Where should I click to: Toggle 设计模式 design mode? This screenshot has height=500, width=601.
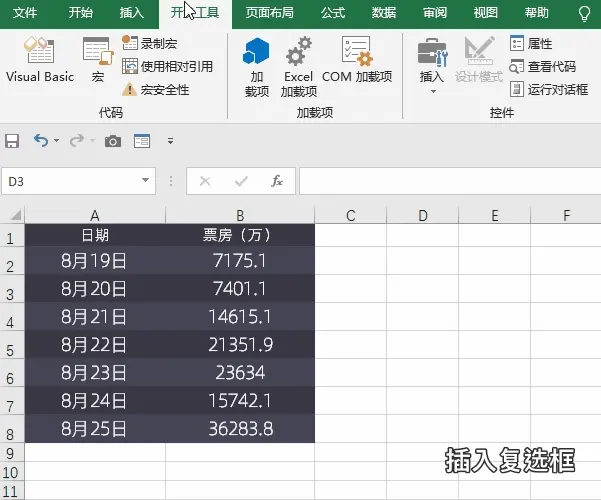click(x=479, y=60)
